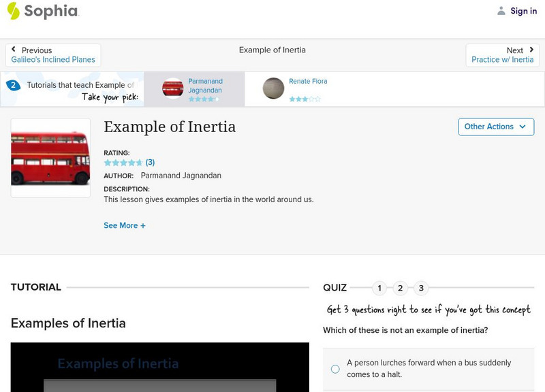
Task: Click the Sign in link
Action: (x=523, y=11)
